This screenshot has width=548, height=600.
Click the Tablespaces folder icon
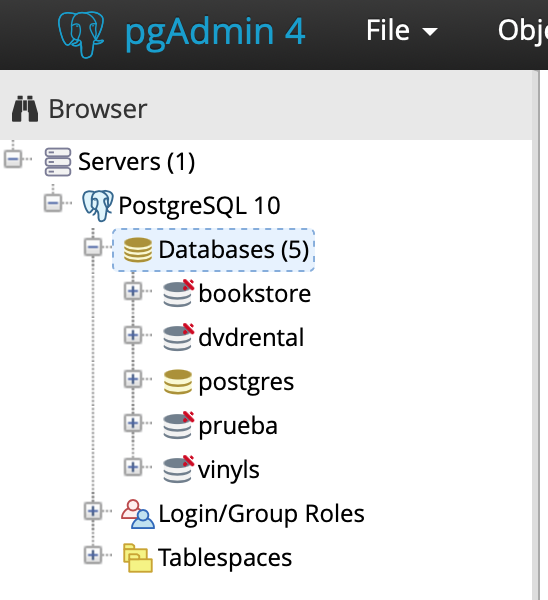138,558
